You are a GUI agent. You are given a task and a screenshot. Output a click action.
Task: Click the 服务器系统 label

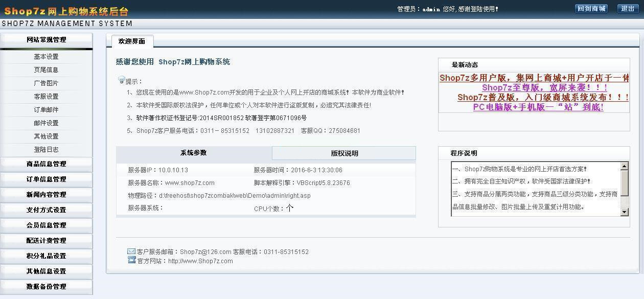tap(146, 208)
